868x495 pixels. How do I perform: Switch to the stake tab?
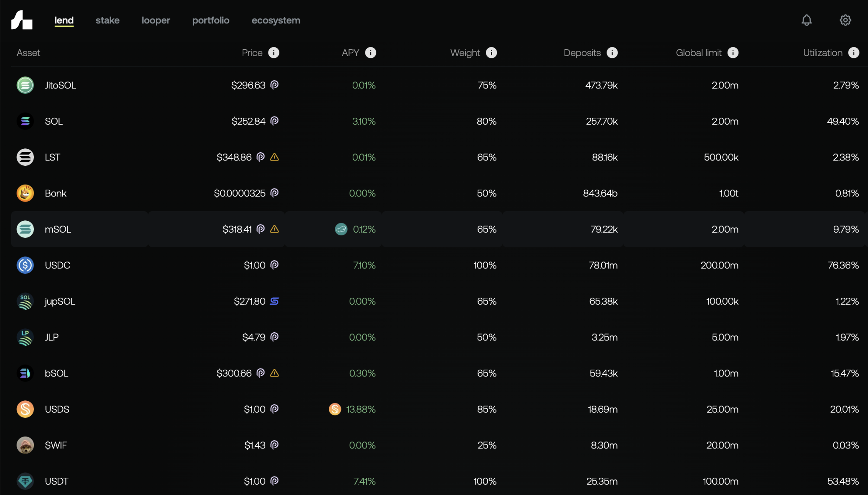click(107, 20)
